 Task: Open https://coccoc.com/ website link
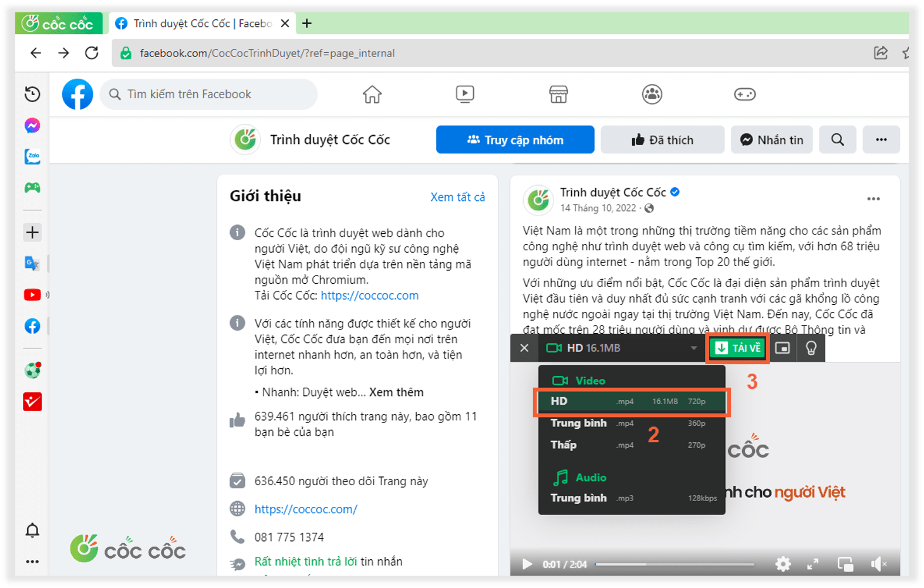click(x=306, y=509)
